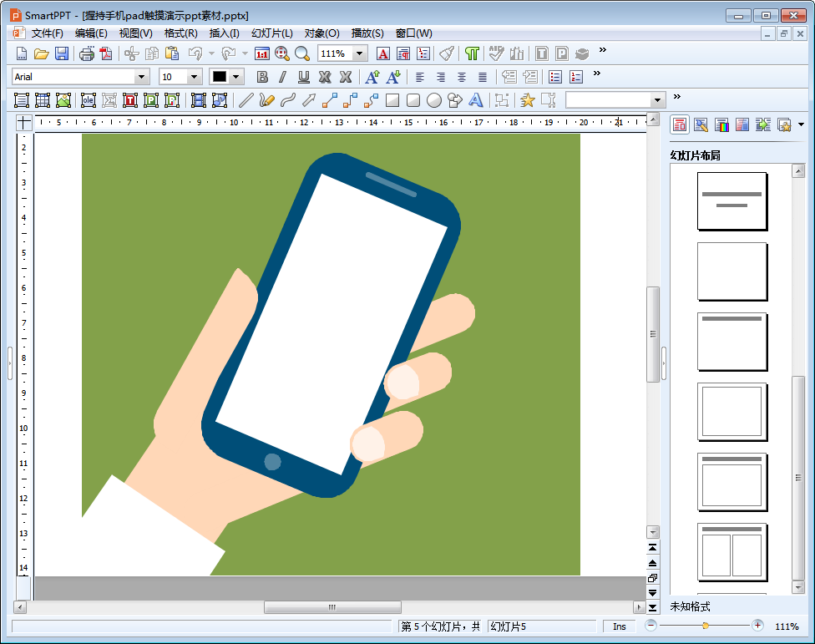Click the TextArt letter A icon

(x=476, y=99)
